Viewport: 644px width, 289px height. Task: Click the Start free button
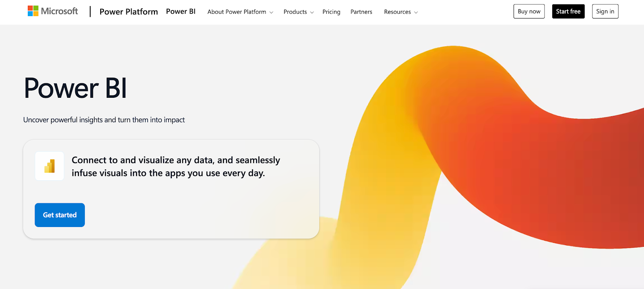point(568,11)
